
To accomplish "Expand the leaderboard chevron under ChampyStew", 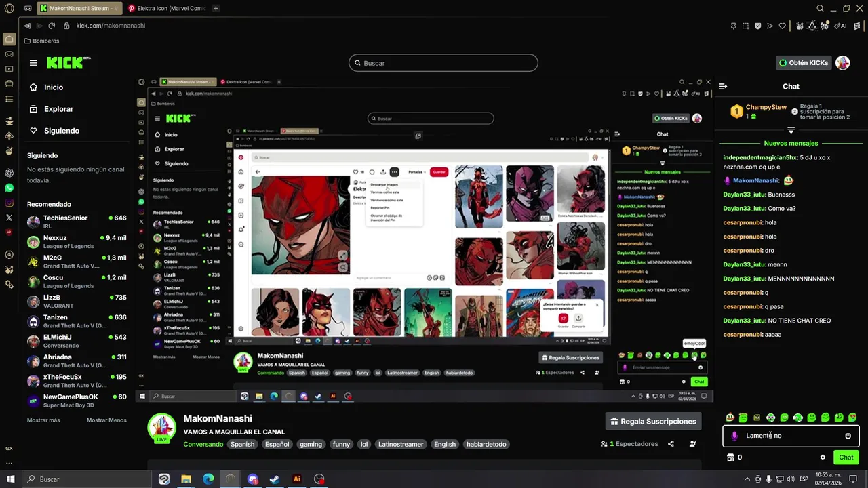I will [791, 129].
